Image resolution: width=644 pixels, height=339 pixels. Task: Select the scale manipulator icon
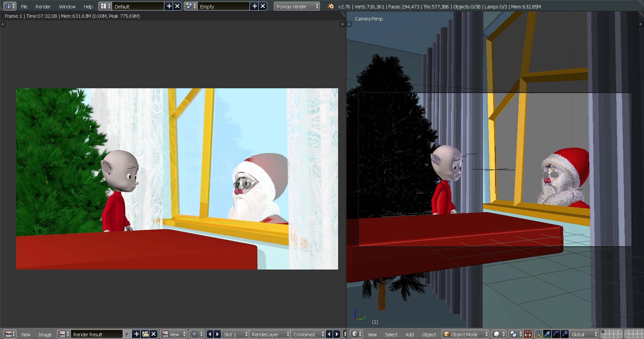(x=565, y=334)
